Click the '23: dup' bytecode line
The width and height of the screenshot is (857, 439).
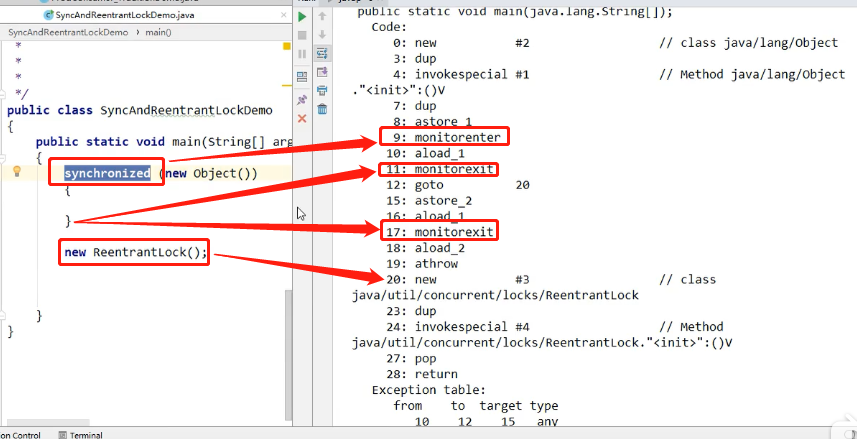coord(411,312)
